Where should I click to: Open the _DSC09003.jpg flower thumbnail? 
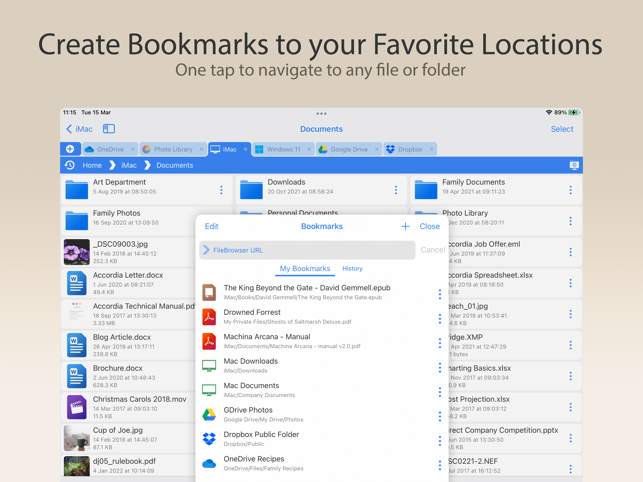coord(77,252)
